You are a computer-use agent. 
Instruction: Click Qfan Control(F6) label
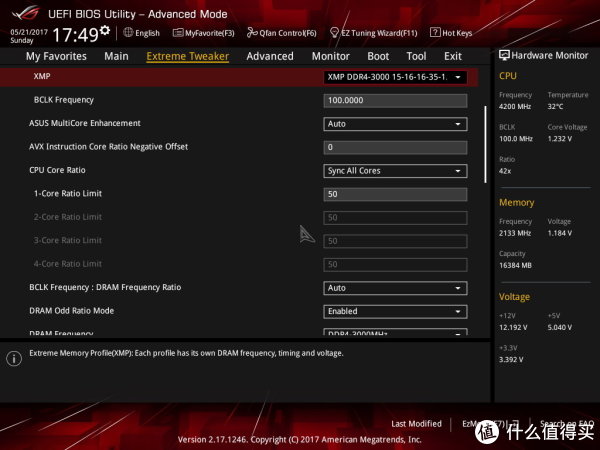click(288, 33)
